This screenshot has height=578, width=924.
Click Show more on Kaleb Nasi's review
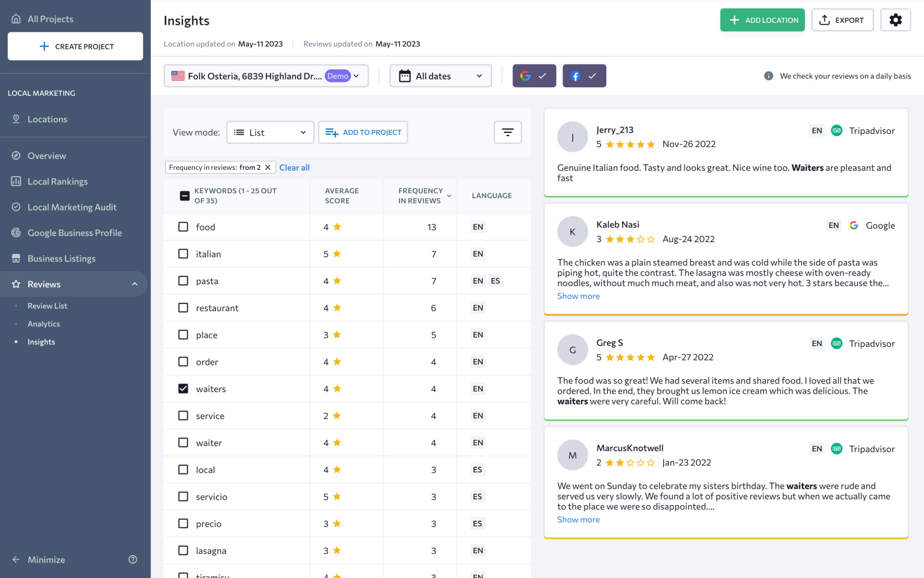(x=578, y=296)
